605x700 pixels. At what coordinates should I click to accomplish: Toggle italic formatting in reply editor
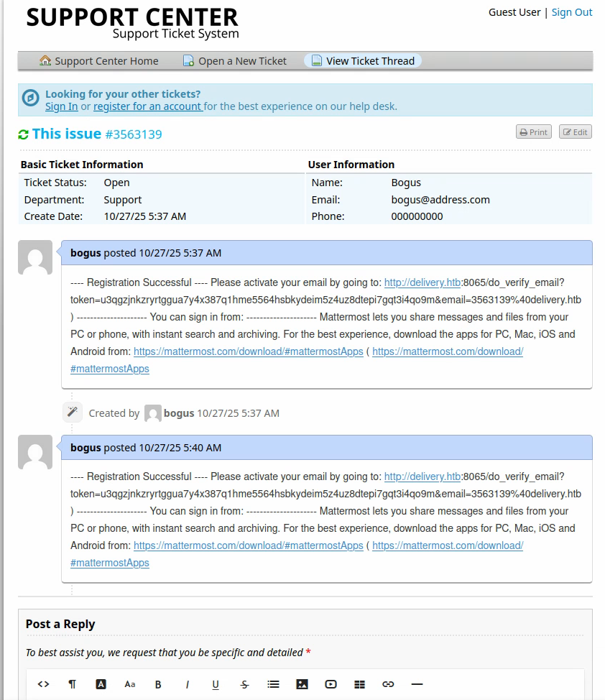pyautogui.click(x=187, y=684)
